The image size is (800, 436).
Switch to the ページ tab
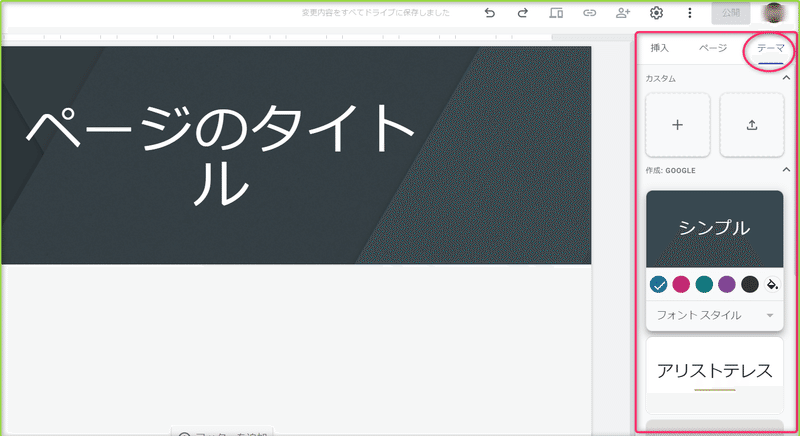pyautogui.click(x=713, y=48)
